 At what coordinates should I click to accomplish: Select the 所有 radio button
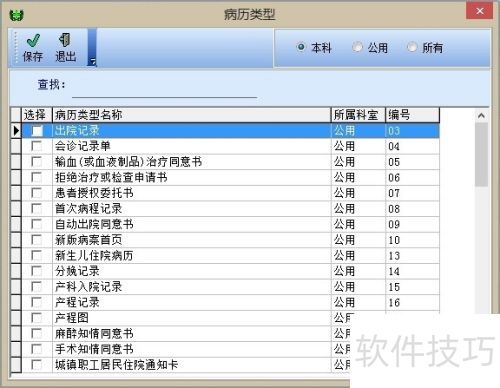point(412,47)
